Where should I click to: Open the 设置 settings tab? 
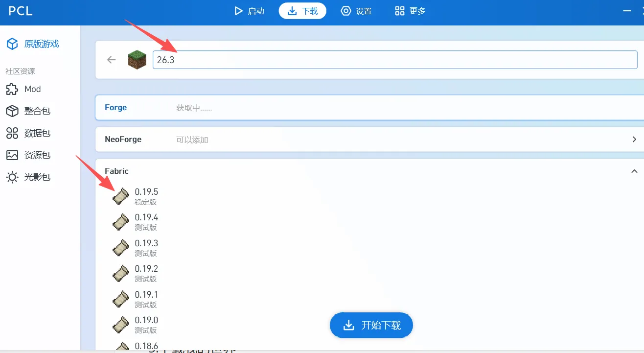[x=356, y=11]
